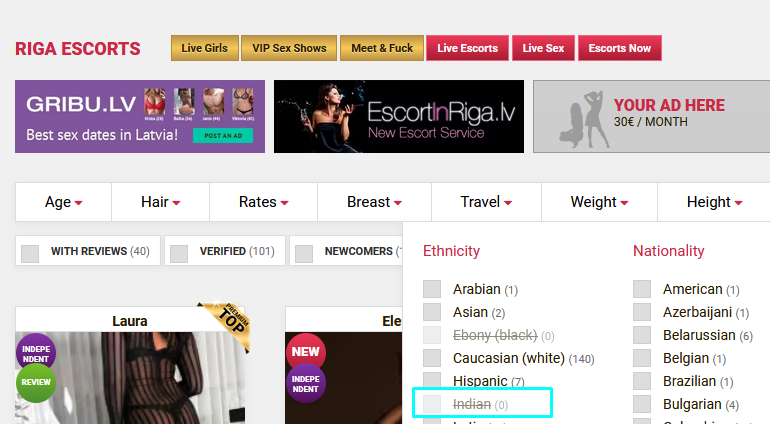Image resolution: width=770 pixels, height=424 pixels.
Task: Click the Belarussian label text
Action: point(699,335)
